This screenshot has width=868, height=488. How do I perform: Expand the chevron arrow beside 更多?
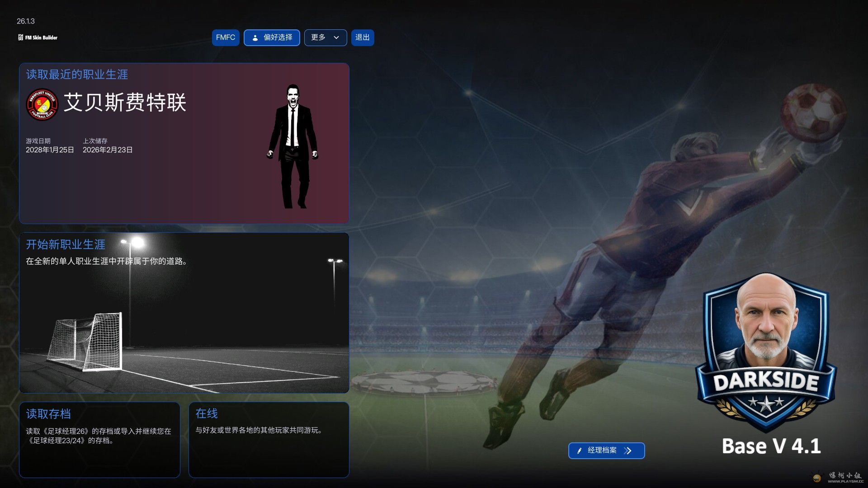336,38
